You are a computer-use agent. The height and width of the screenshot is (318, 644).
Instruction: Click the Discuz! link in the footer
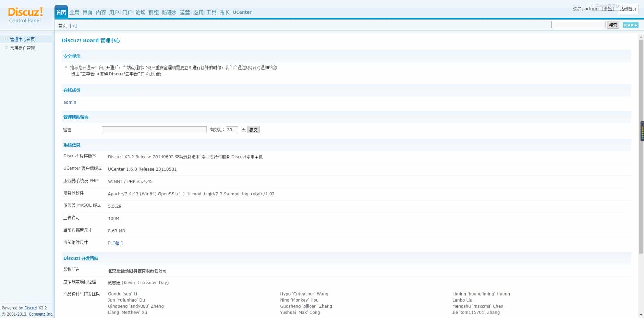click(31, 308)
